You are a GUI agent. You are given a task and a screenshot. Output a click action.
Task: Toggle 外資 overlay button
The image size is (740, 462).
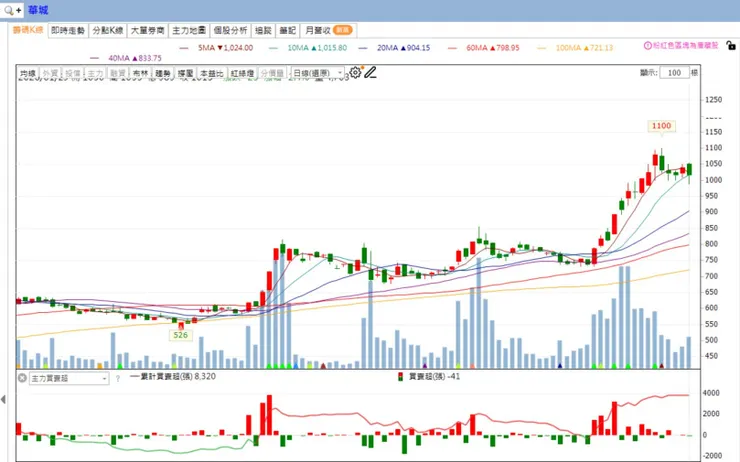pos(50,73)
